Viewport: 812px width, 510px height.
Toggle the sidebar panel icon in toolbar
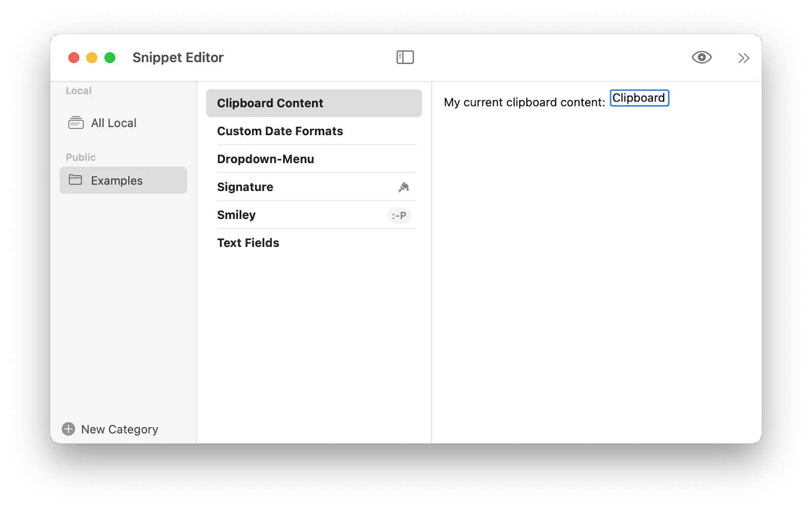(404, 57)
